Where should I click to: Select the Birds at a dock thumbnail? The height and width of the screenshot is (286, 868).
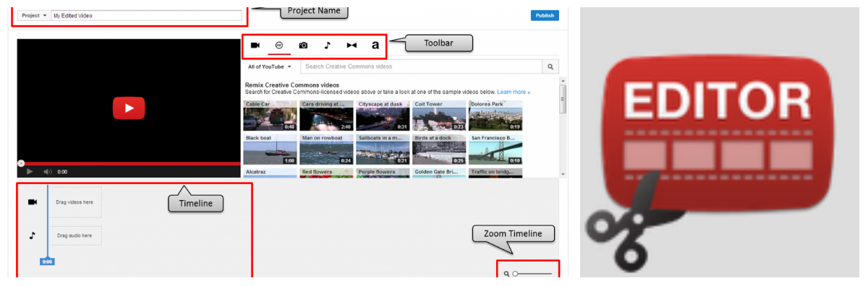[x=439, y=149]
